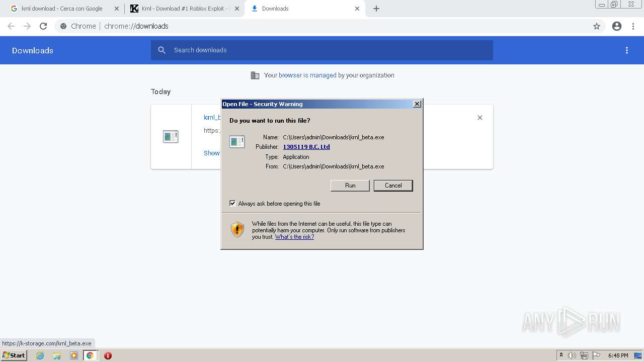This screenshot has height=362, width=644.
Task: Click the volume speaker tray icon
Action: click(572, 355)
